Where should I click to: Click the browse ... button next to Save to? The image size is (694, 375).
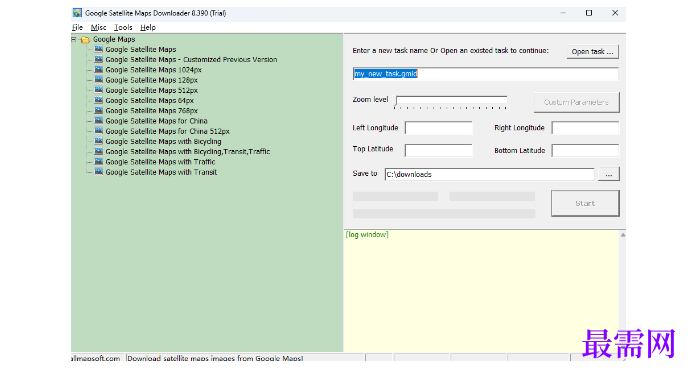pos(609,174)
